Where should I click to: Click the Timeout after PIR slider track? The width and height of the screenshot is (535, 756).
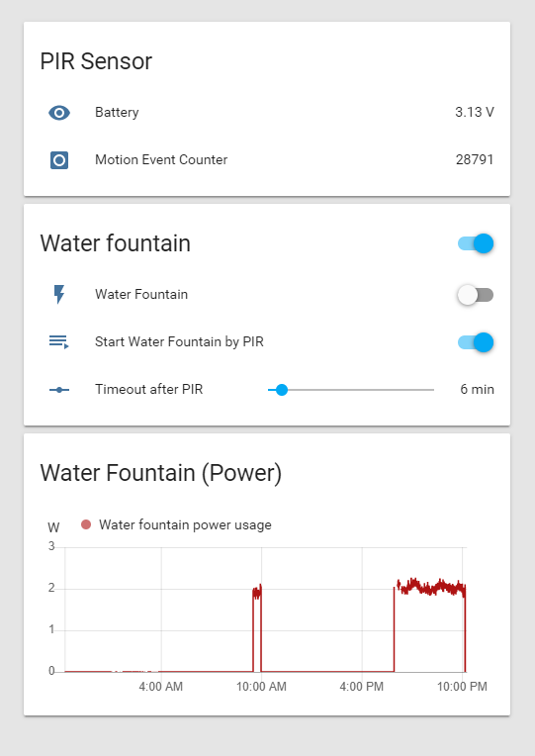click(x=351, y=390)
